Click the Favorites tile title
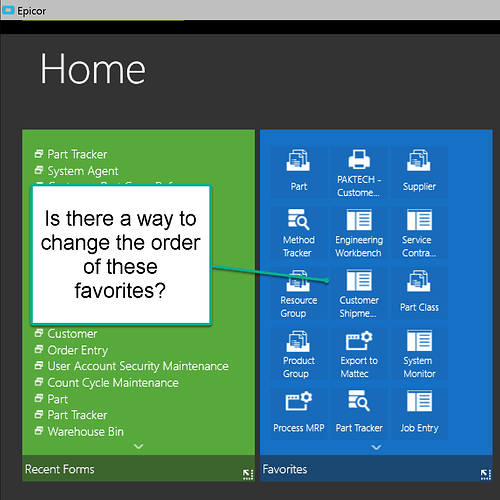Screen dimensions: 500x500 tap(285, 469)
